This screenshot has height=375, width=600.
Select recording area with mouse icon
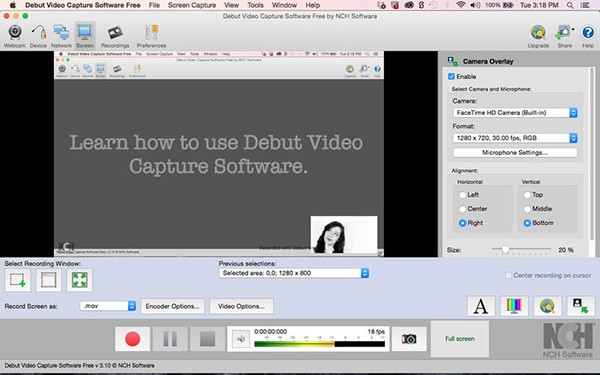[18, 280]
